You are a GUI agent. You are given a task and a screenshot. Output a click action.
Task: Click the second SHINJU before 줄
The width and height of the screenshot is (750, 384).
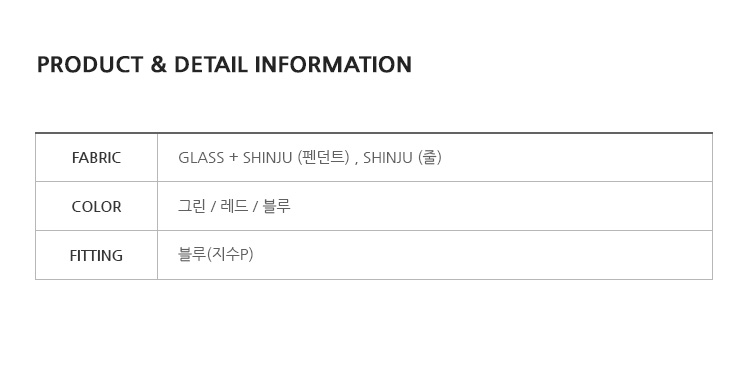pos(387,157)
